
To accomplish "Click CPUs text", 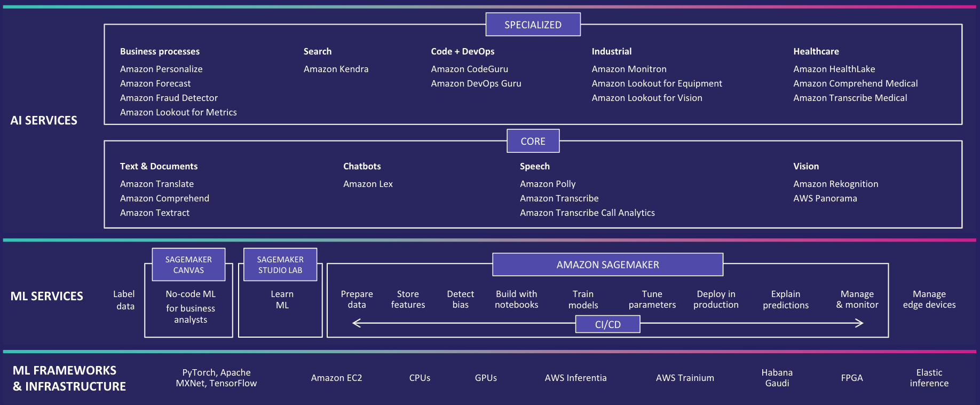I will pos(420,378).
